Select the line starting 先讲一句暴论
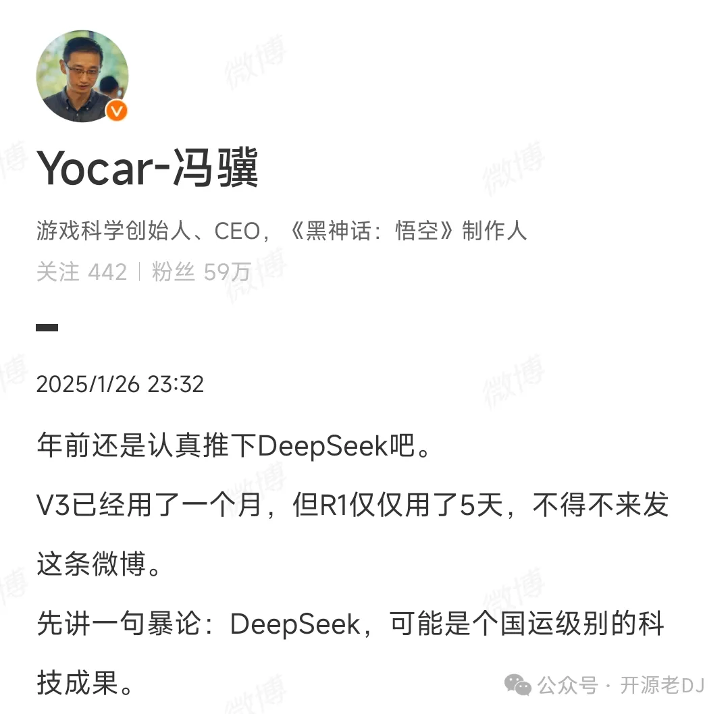Image resolution: width=728 pixels, height=714 pixels. tap(350, 623)
